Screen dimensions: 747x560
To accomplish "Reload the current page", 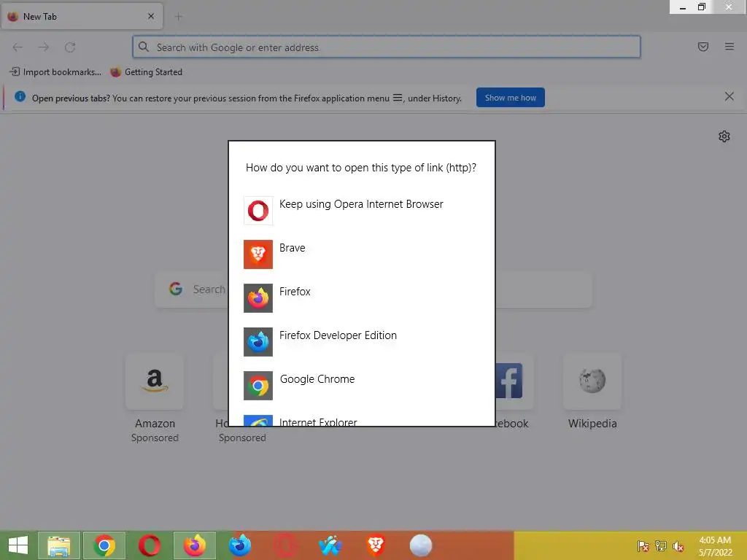I will [x=70, y=47].
